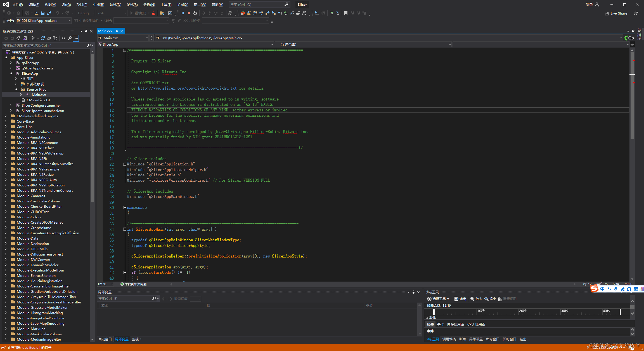Click the Save All icon in the toolbar
Screen dimensions: 644x351
tap(49, 13)
